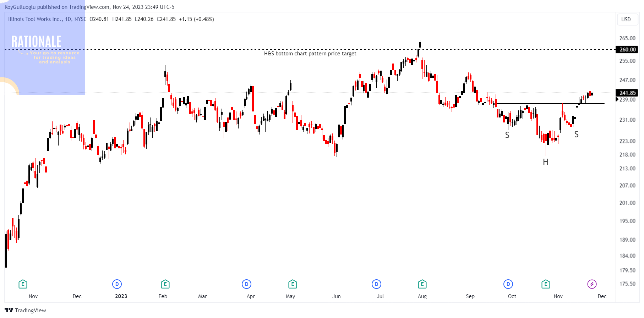Click the left shoulder S label
This screenshot has width=644, height=318.
pos(507,135)
